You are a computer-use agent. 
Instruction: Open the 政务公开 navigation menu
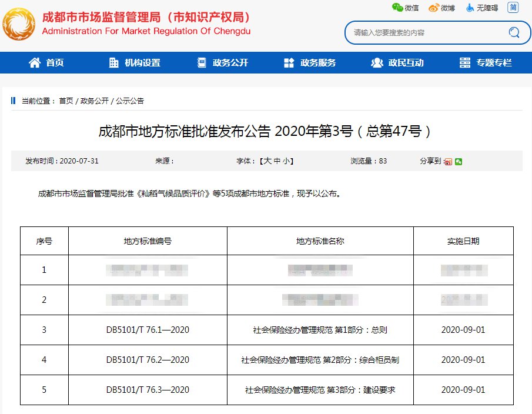point(223,63)
